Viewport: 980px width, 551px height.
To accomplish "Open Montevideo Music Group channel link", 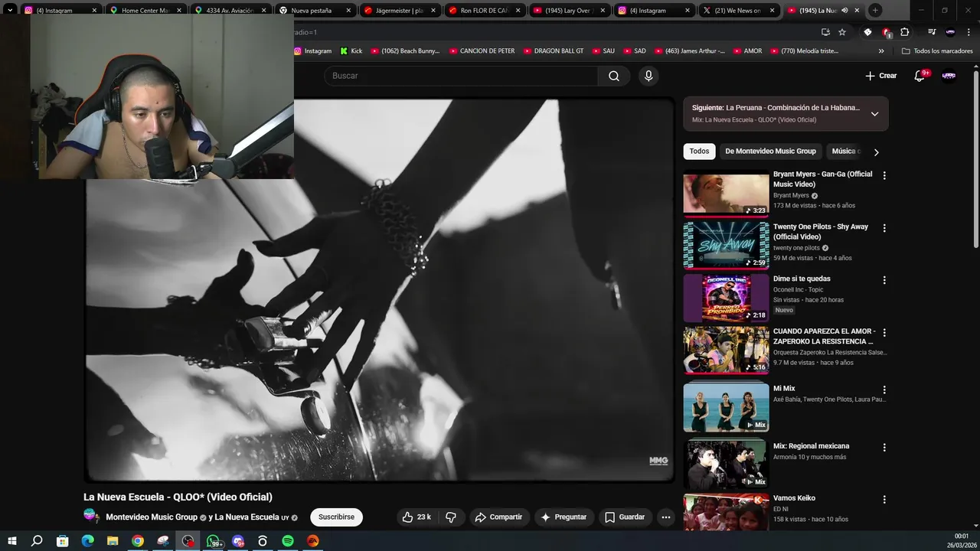I will click(x=152, y=517).
